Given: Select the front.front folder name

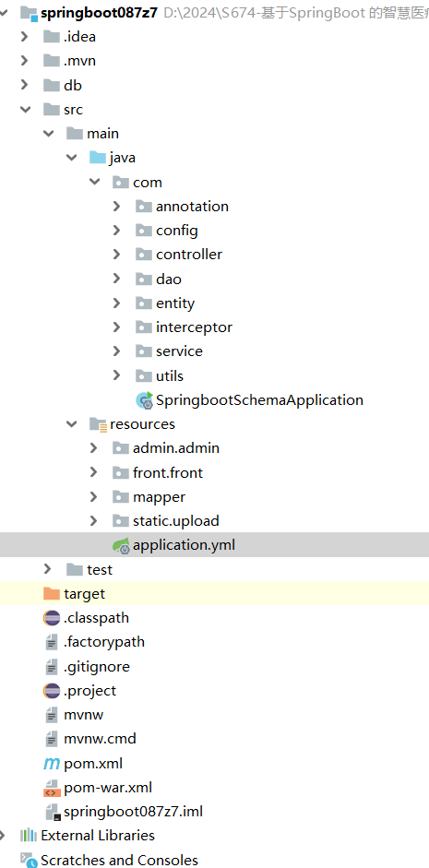Looking at the screenshot, I should pos(168,473).
